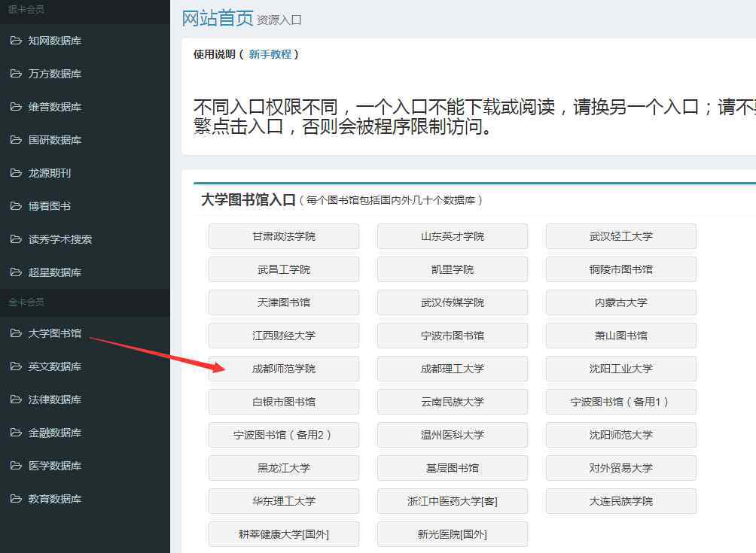The height and width of the screenshot is (553, 756).
Task: Click the folder icon beside 万方数据库
Action: tap(16, 74)
